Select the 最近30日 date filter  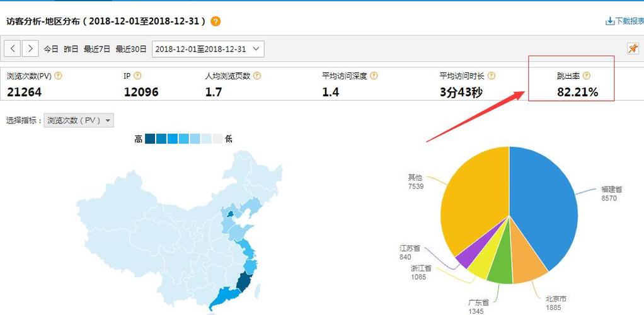point(130,49)
